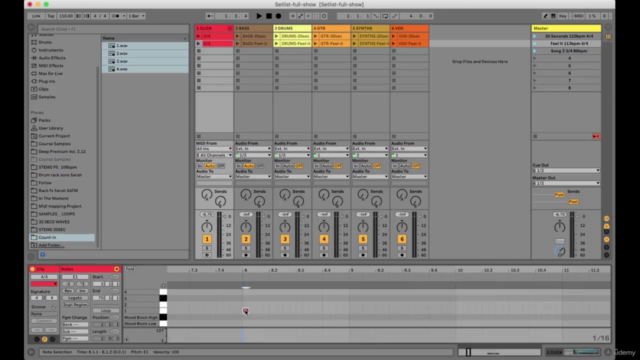The height and width of the screenshot is (360, 640).
Task: Select the 4 GTR track header
Action: pos(331,28)
